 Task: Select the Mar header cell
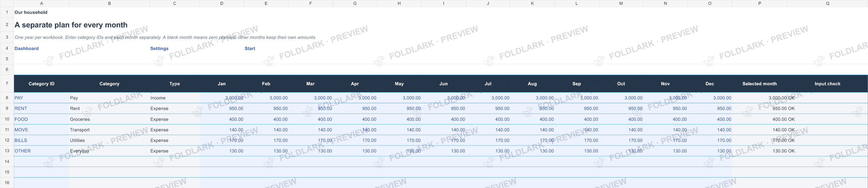[x=310, y=83]
